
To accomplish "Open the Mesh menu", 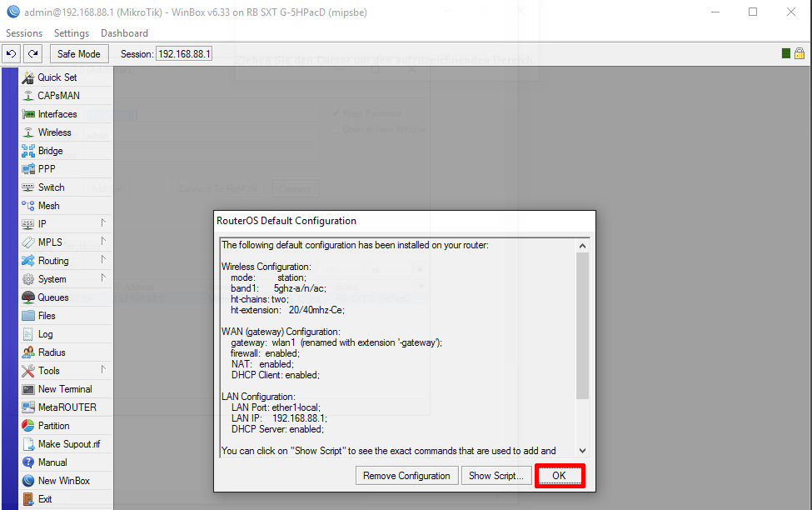I will click(x=66, y=206).
